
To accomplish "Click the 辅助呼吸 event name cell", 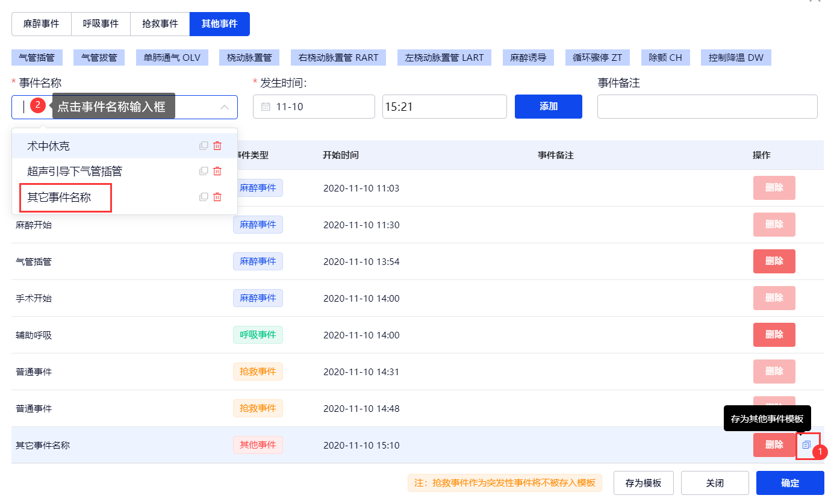I will click(x=34, y=335).
